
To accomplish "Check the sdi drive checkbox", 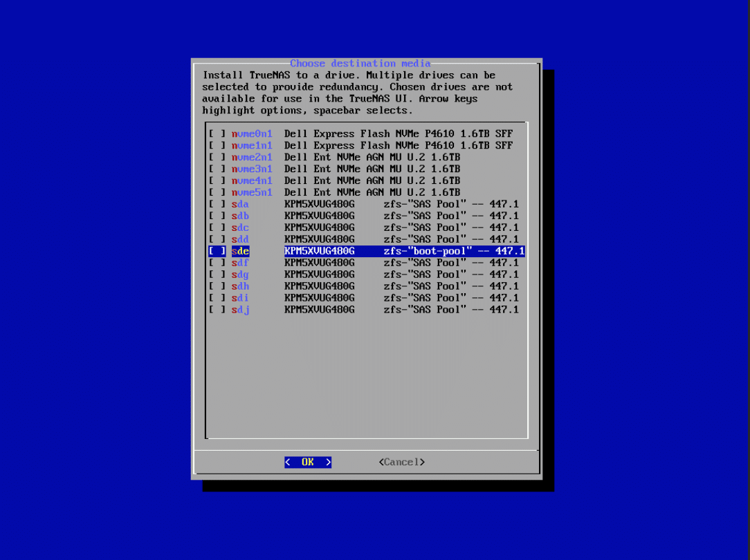I will point(217,298).
